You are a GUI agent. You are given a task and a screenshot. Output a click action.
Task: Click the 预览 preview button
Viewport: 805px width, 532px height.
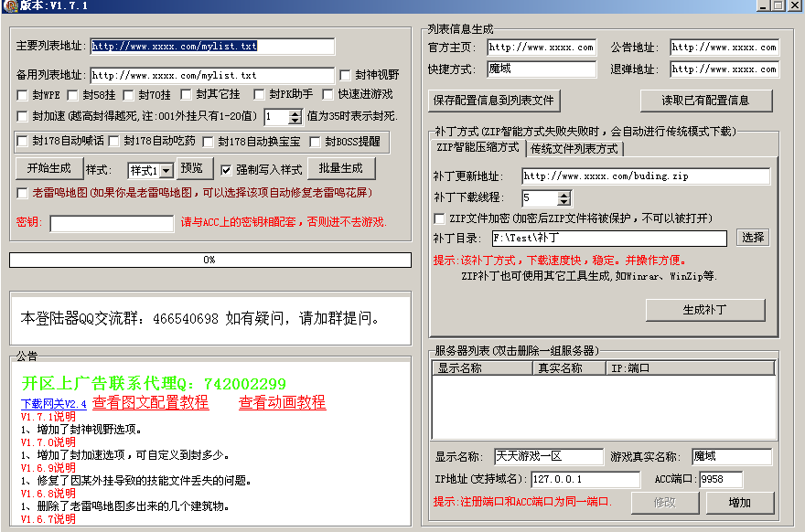194,168
